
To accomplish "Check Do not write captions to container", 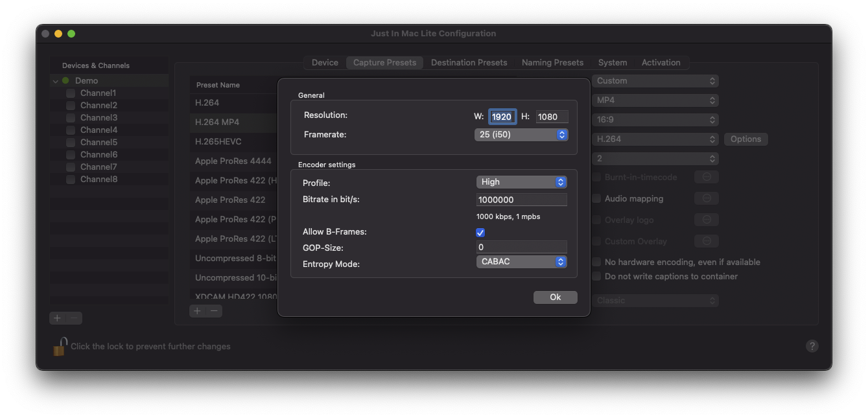I will click(596, 277).
